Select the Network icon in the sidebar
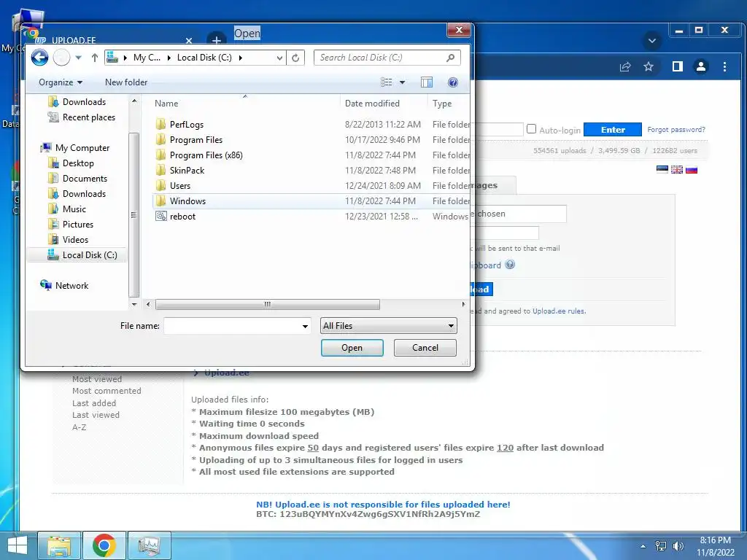This screenshot has width=747, height=560. [46, 285]
